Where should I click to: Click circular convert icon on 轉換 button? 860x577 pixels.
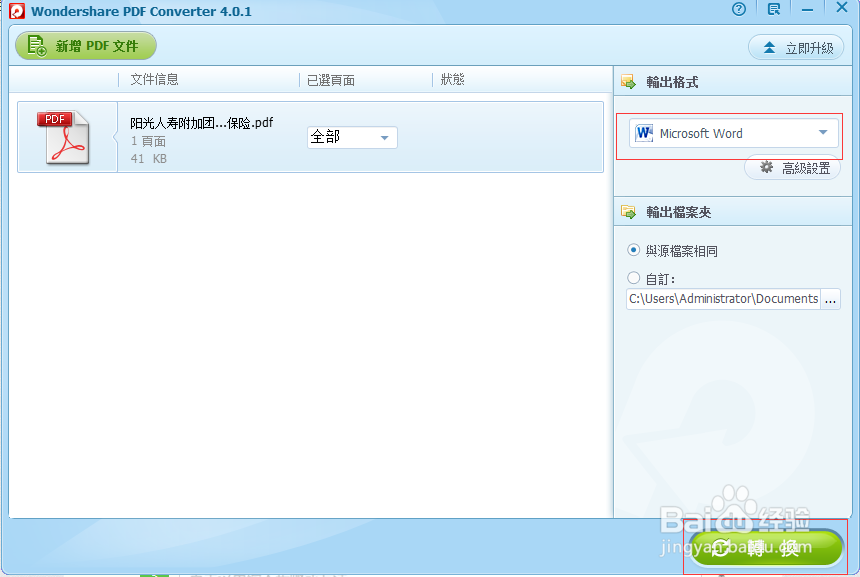tap(722, 548)
